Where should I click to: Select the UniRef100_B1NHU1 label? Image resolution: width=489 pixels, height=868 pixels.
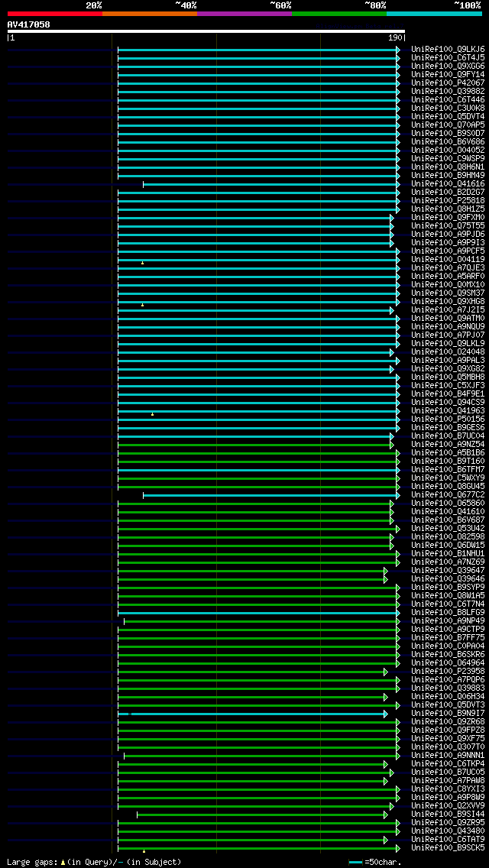448,553
